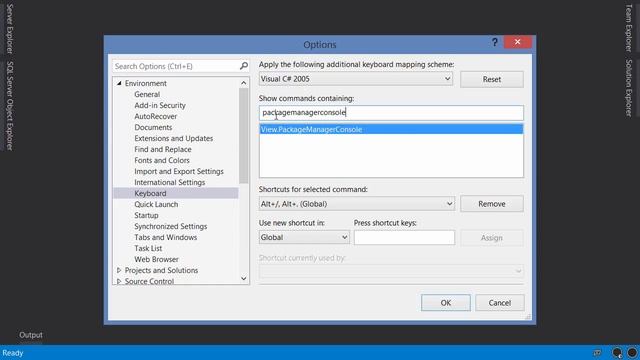The height and width of the screenshot is (360, 640).
Task: Select Tabs and Windows page
Action: pos(165,238)
